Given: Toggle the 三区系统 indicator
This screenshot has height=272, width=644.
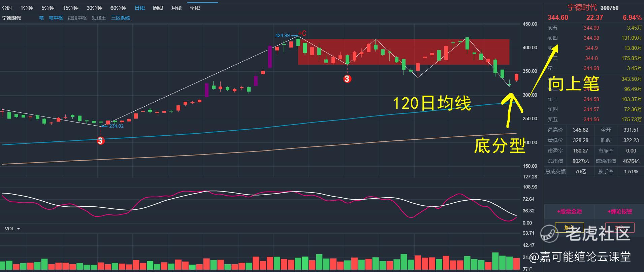Looking at the screenshot, I should click(x=121, y=18).
